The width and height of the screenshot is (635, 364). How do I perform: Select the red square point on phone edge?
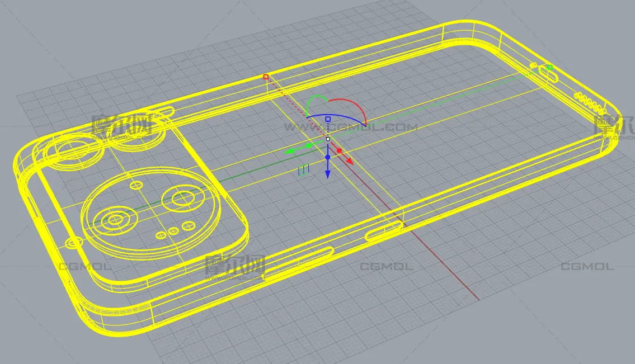pos(266,77)
